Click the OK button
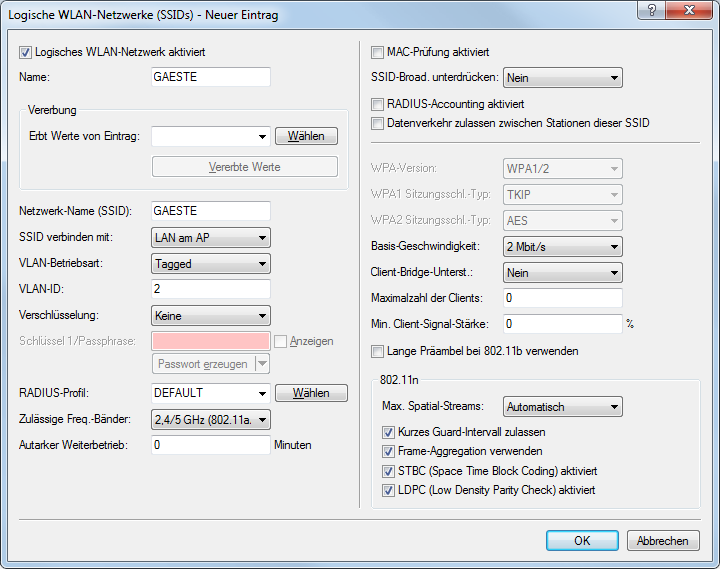This screenshot has height=569, width=720. [x=582, y=540]
